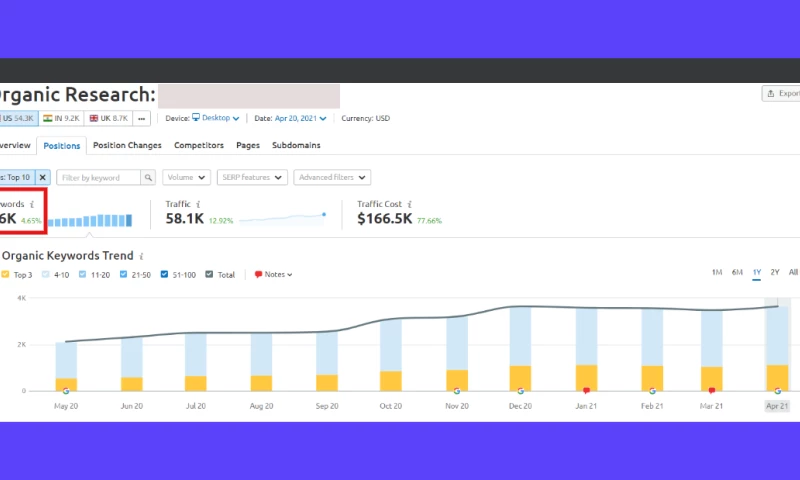The height and width of the screenshot is (480, 800).
Task: Open the Desktop device dropdown
Action: coord(215,118)
